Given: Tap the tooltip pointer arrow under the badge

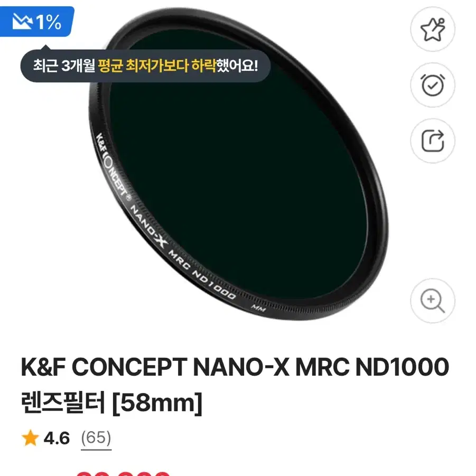Looking at the screenshot, I should [46, 46].
